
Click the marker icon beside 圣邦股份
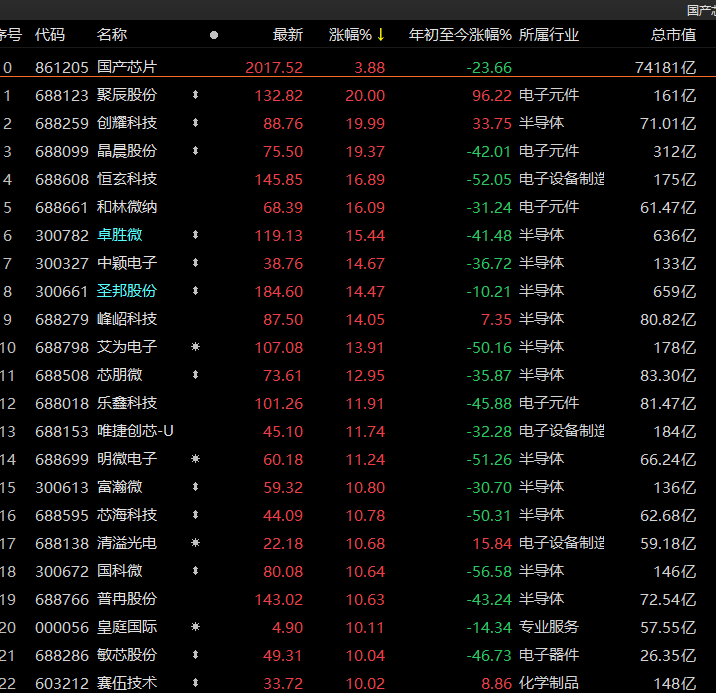coord(195,291)
